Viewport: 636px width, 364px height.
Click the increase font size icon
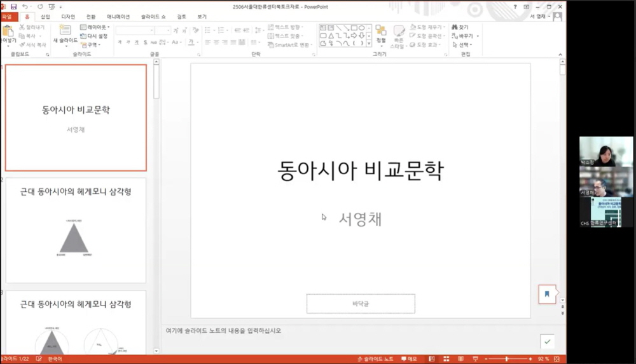pyautogui.click(x=176, y=30)
